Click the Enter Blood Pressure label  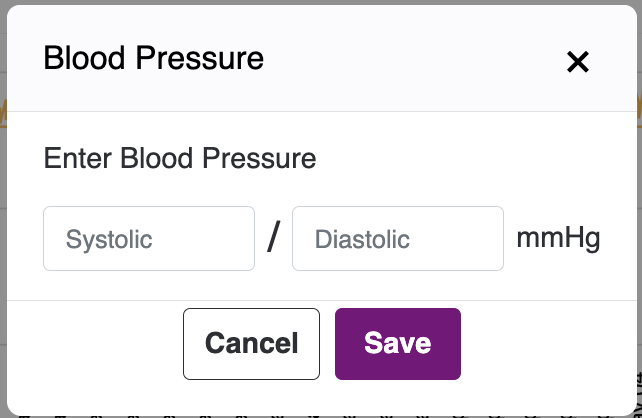(x=180, y=158)
